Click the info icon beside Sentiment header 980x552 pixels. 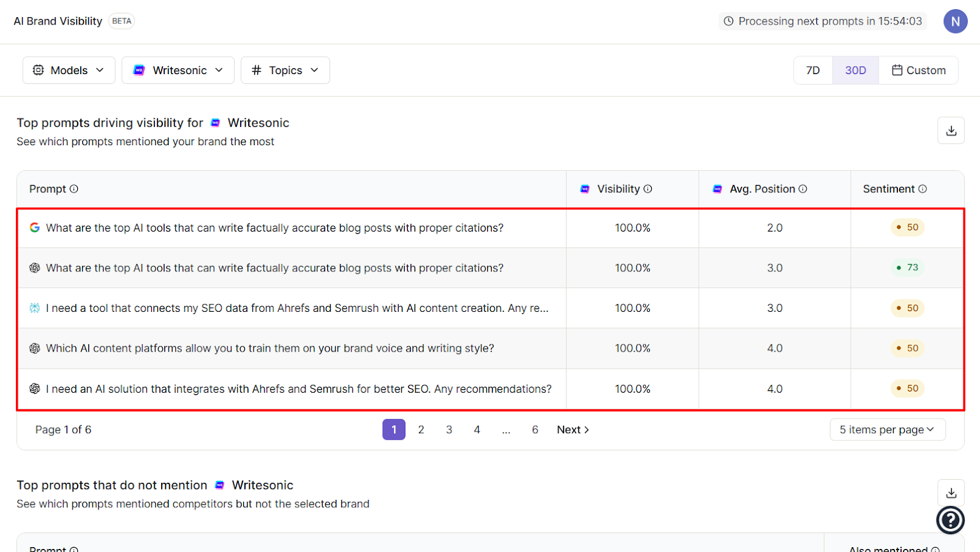pos(922,189)
